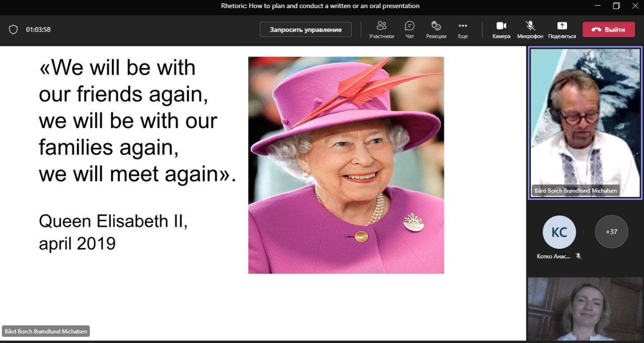644x343 pixels.
Task: Select the presenter's highlighted video tile
Action: pos(585,123)
